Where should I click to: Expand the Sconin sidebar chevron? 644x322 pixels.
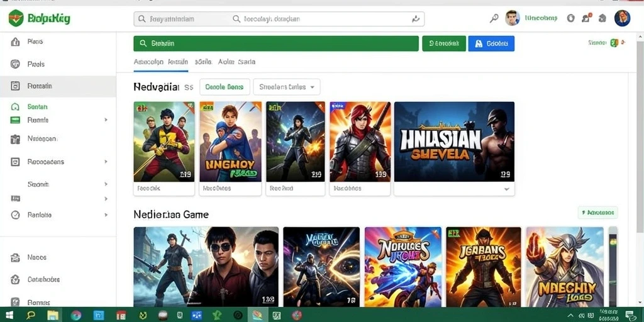[x=106, y=184]
